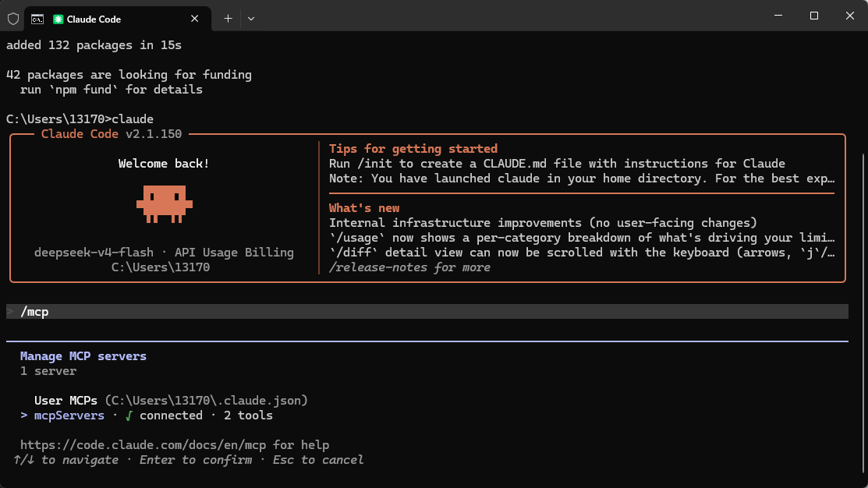
Task: Click the selection arrow beside mcpServers
Action: [x=24, y=416]
